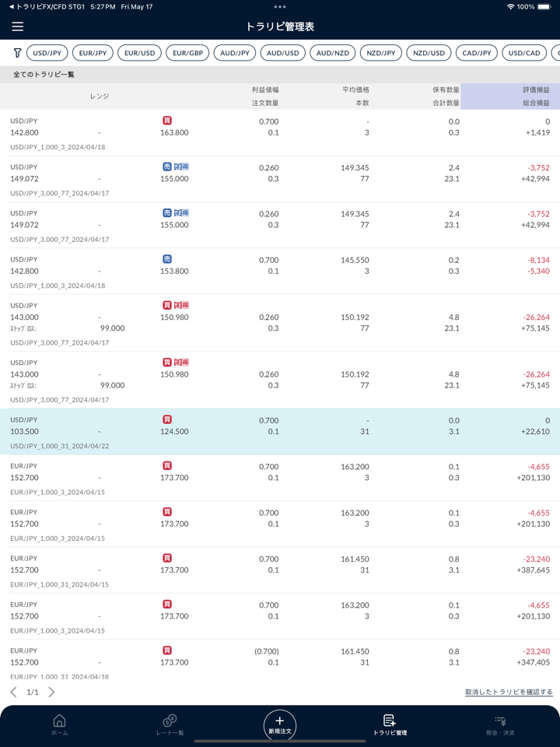The image size is (560, 747).
Task: Open the hamburger menu
Action: (x=18, y=26)
